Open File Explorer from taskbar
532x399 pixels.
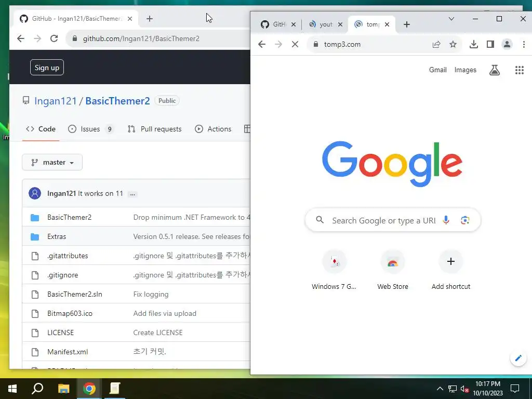[x=63, y=389]
